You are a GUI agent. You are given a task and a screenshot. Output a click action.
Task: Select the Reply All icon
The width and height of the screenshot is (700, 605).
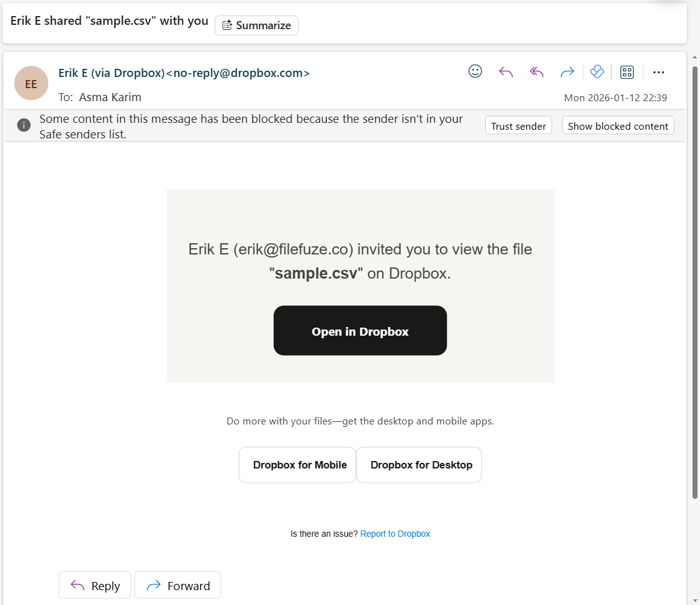tap(536, 72)
